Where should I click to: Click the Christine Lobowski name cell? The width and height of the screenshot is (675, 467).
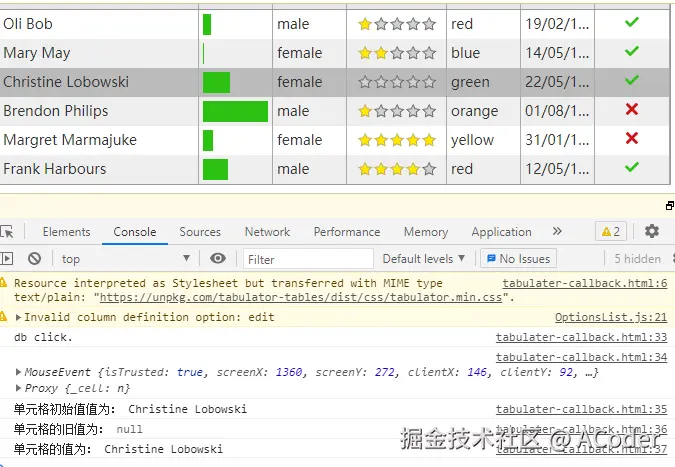tap(99, 82)
